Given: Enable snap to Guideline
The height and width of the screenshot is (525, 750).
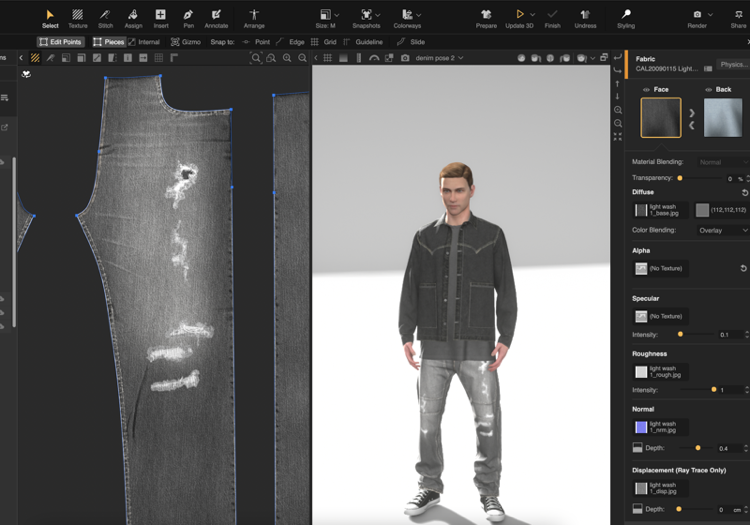Looking at the screenshot, I should click(363, 42).
